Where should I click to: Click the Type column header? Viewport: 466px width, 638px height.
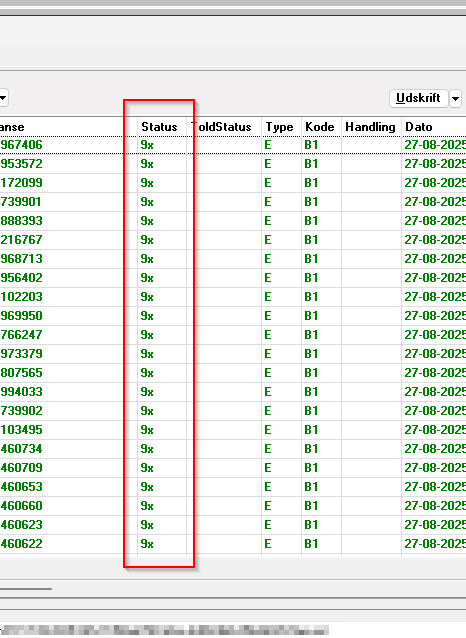[281, 127]
